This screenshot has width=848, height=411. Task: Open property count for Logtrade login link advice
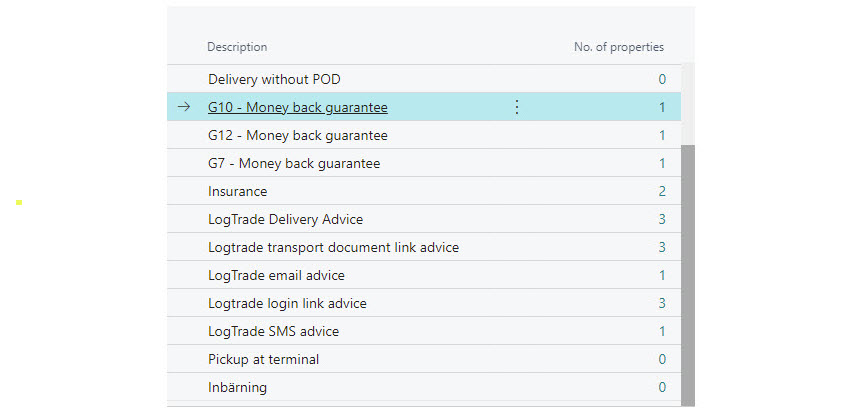tap(662, 303)
